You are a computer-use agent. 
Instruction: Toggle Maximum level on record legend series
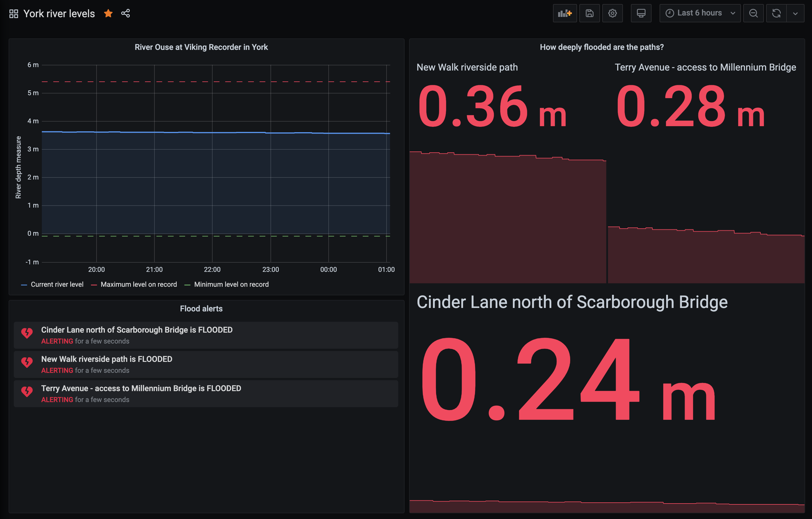[139, 284]
